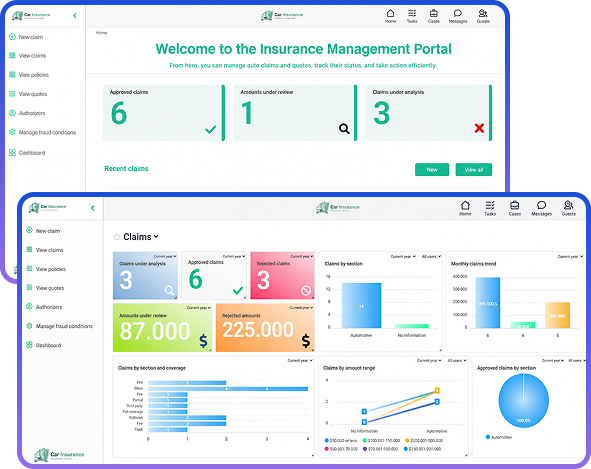Click the New button beside Recent claims
The width and height of the screenshot is (591, 469).
pyautogui.click(x=432, y=170)
